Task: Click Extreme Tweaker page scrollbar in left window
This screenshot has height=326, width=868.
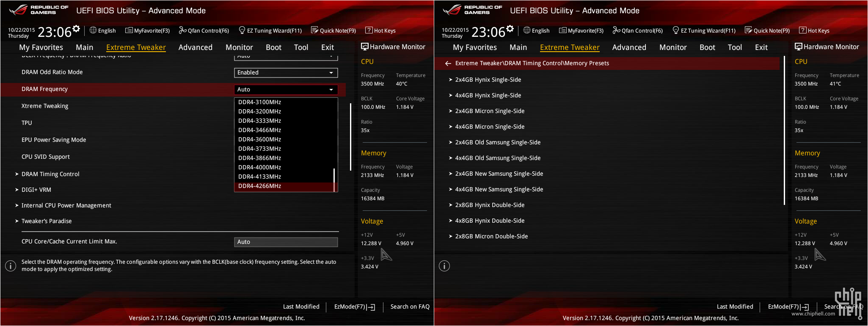Action: (350, 137)
